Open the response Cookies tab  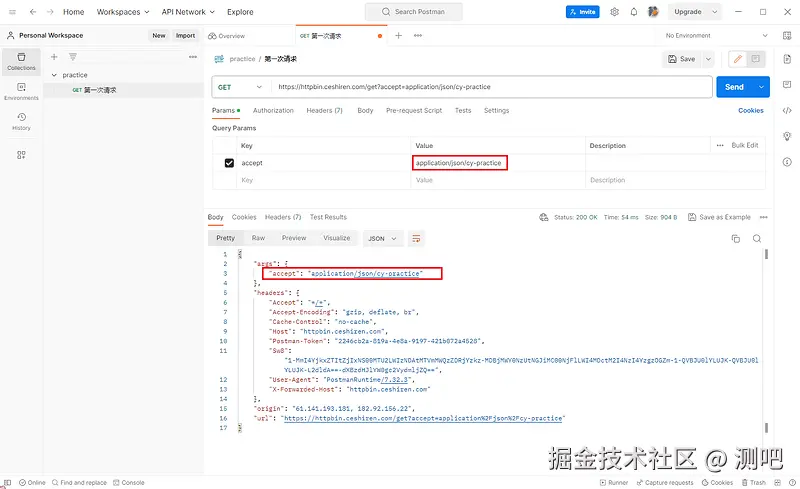tap(244, 217)
